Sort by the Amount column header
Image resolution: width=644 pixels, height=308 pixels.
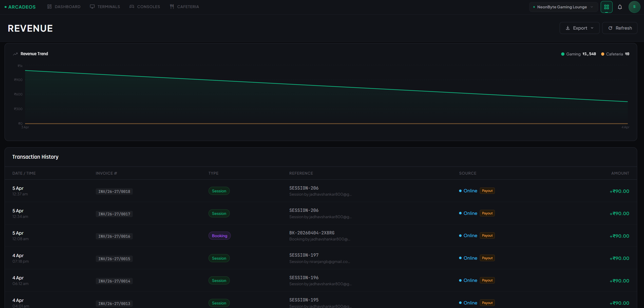click(620, 173)
